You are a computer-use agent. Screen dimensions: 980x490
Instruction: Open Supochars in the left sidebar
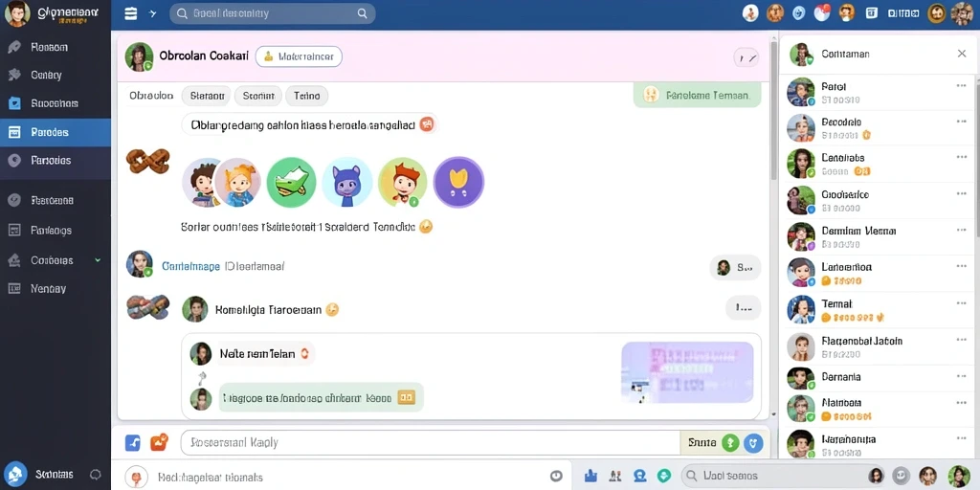(x=55, y=103)
